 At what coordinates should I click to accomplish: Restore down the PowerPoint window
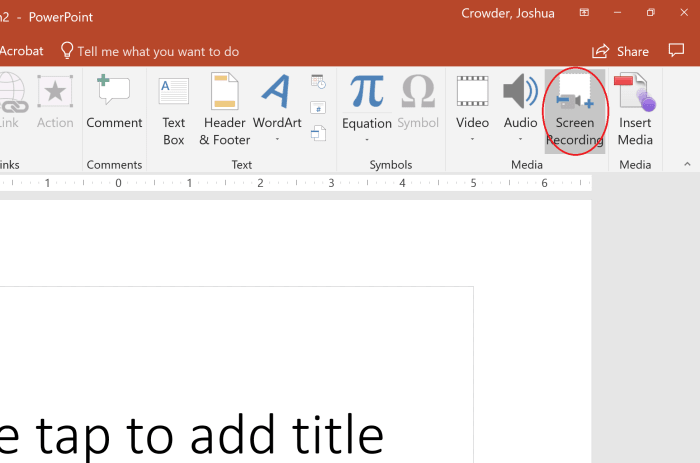point(650,13)
